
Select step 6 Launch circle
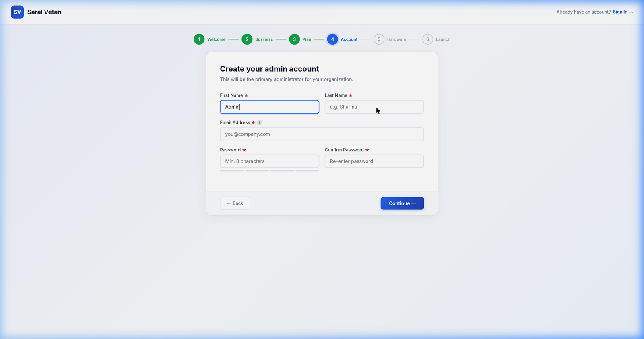click(427, 39)
